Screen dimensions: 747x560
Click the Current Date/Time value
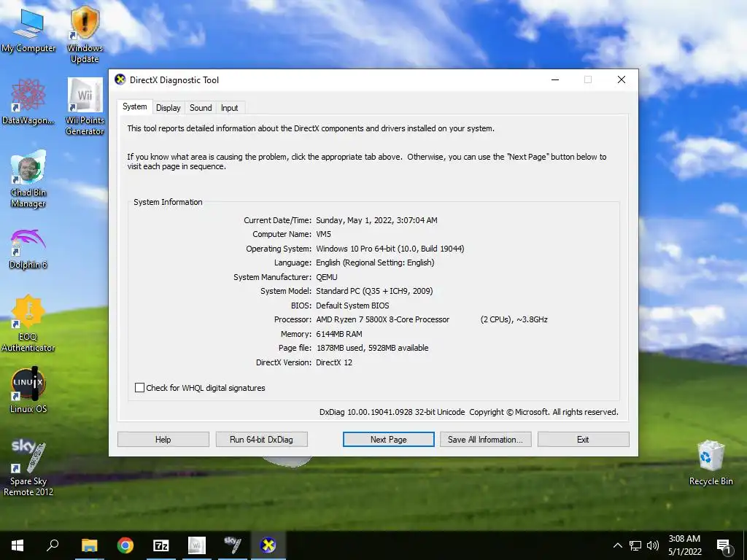click(377, 220)
